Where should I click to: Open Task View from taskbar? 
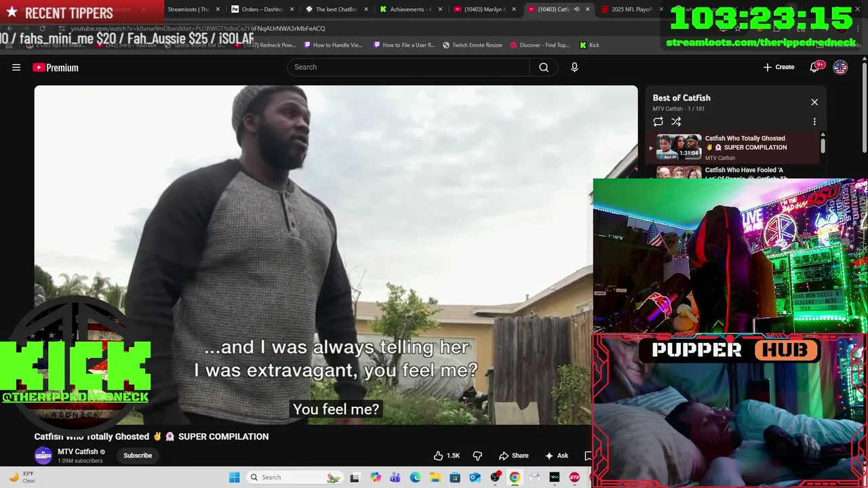click(355, 477)
